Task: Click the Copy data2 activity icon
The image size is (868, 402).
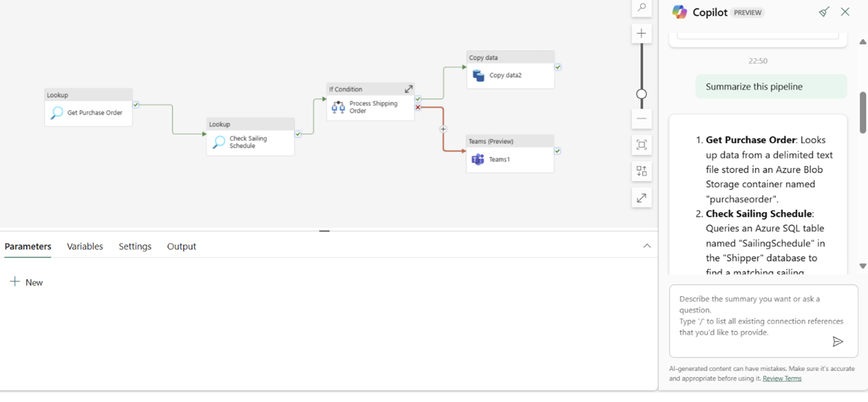Action: 478,75
